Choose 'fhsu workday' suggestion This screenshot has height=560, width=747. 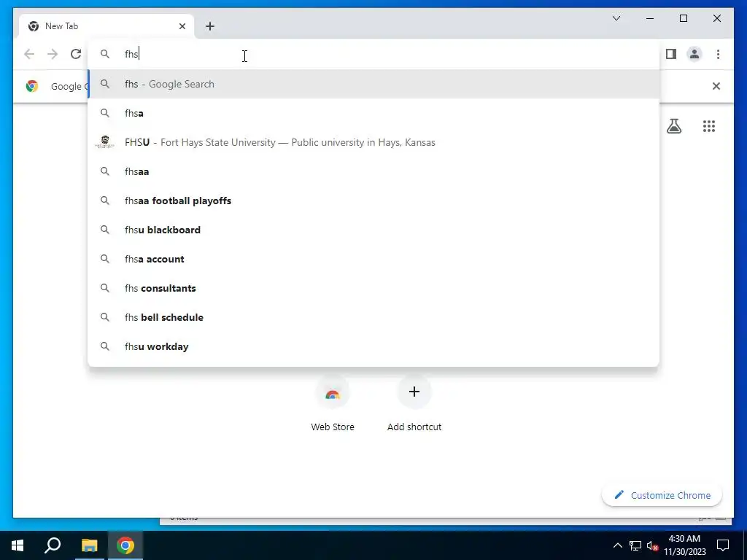[x=373, y=346]
